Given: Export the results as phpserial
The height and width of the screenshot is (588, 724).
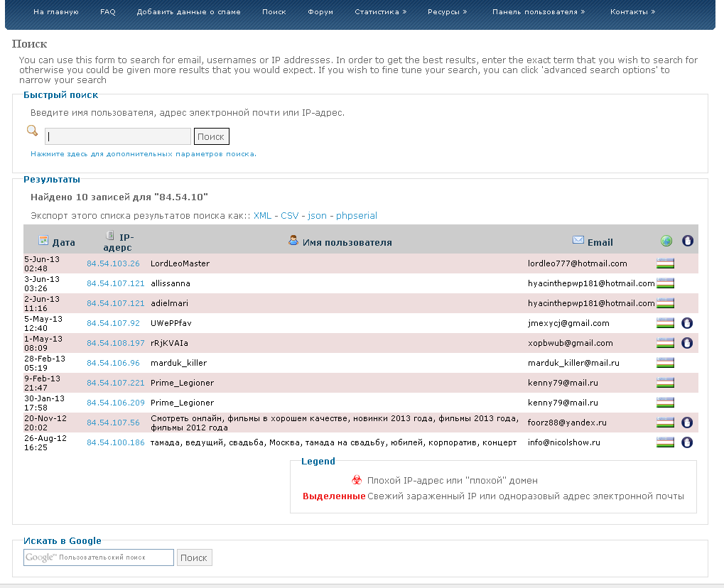Looking at the screenshot, I should tap(357, 216).
